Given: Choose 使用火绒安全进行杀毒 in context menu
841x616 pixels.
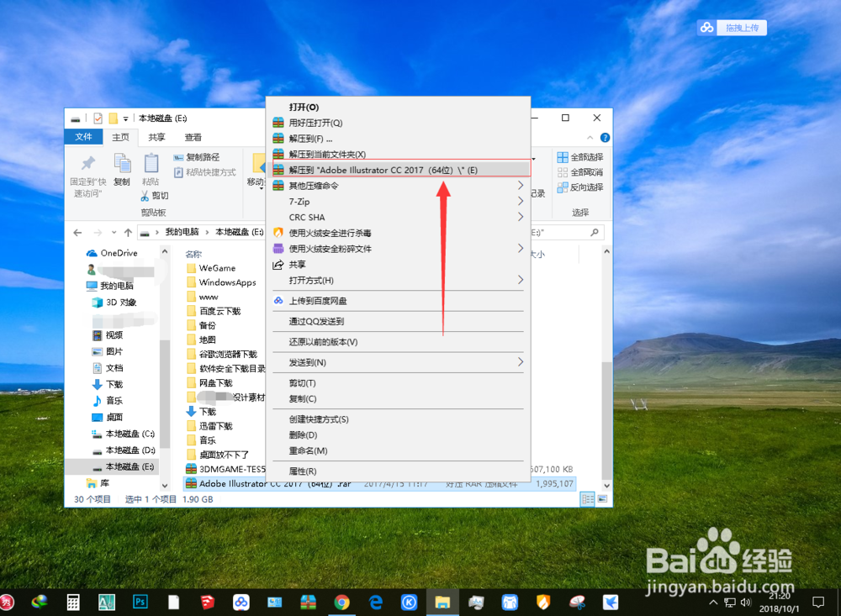Looking at the screenshot, I should coord(398,233).
